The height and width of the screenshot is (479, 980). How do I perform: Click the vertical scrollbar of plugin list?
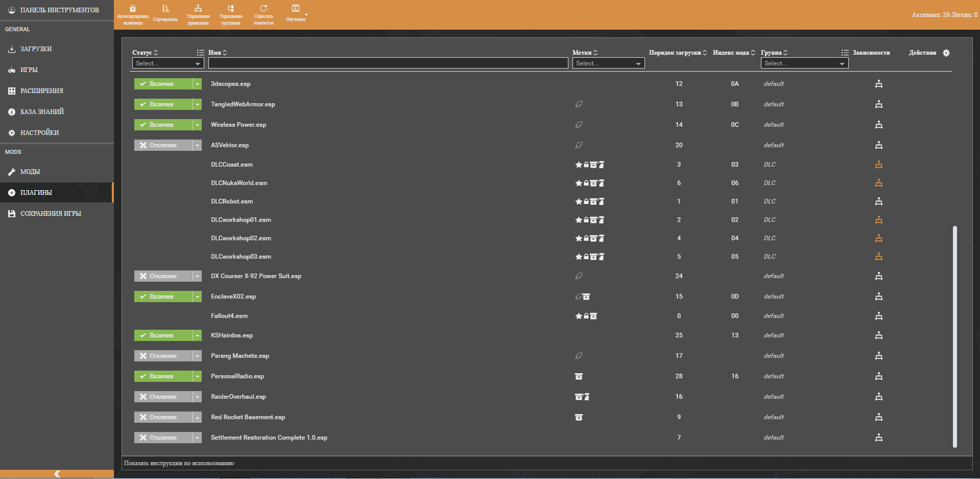[x=954, y=336]
